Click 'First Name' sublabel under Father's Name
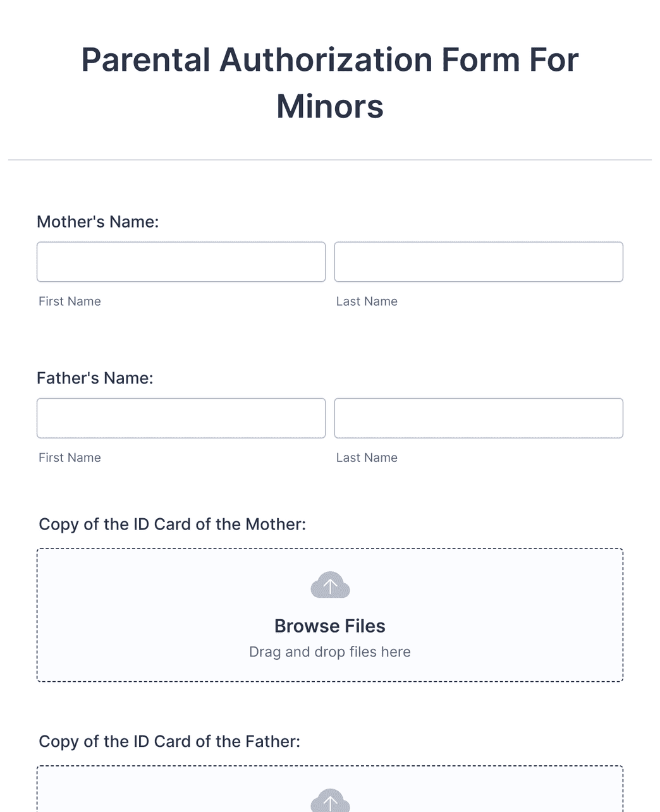The image size is (660, 812). click(70, 458)
